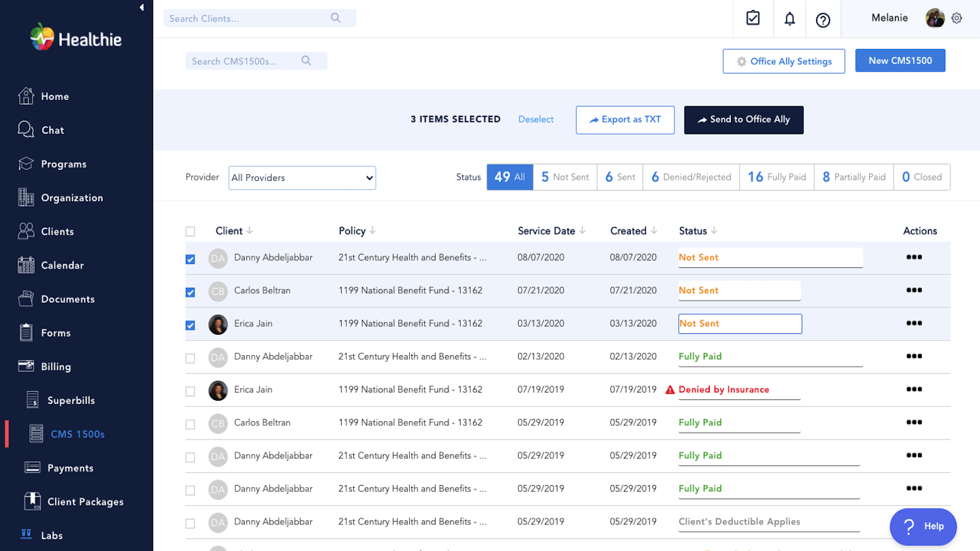
Task: Open the All Providers dropdown
Action: 302,178
